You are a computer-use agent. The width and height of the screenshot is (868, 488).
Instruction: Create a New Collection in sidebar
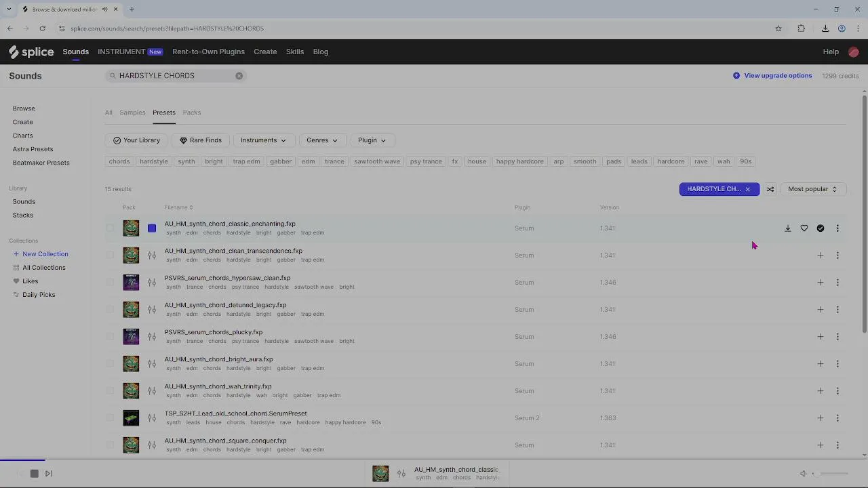[41, 254]
